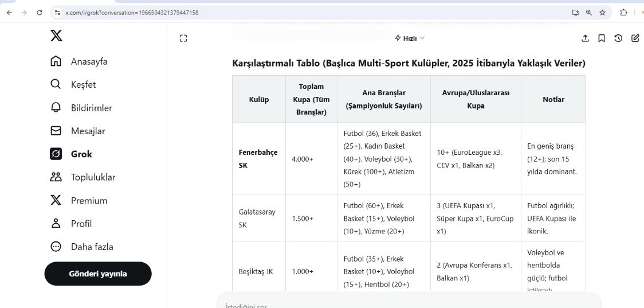
Task: Open browser extensions puzzle icon
Action: point(623,13)
